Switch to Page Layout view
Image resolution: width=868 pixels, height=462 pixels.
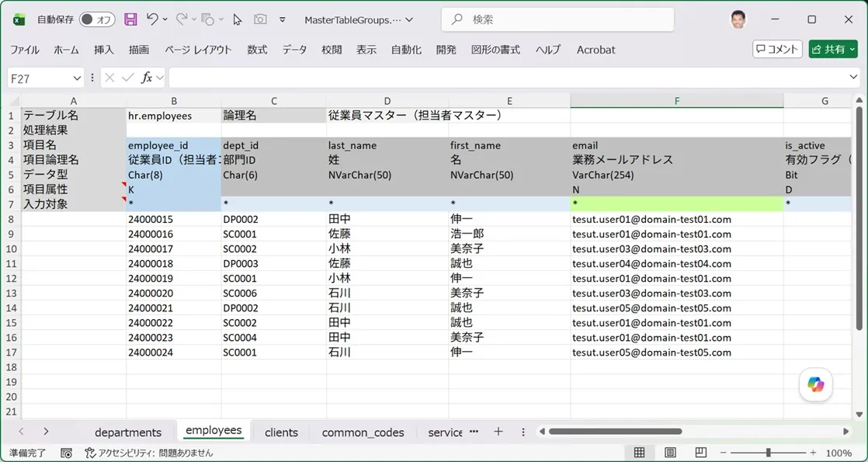670,453
